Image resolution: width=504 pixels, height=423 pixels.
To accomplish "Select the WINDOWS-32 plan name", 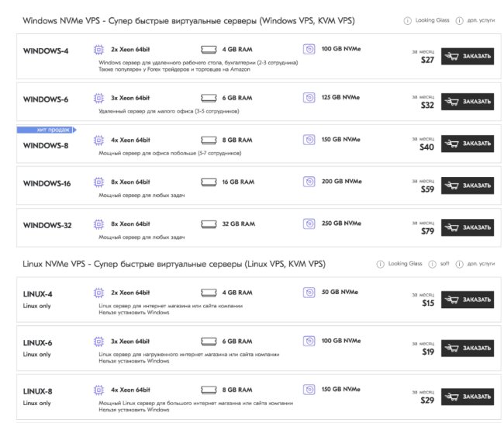I will pos(47,226).
